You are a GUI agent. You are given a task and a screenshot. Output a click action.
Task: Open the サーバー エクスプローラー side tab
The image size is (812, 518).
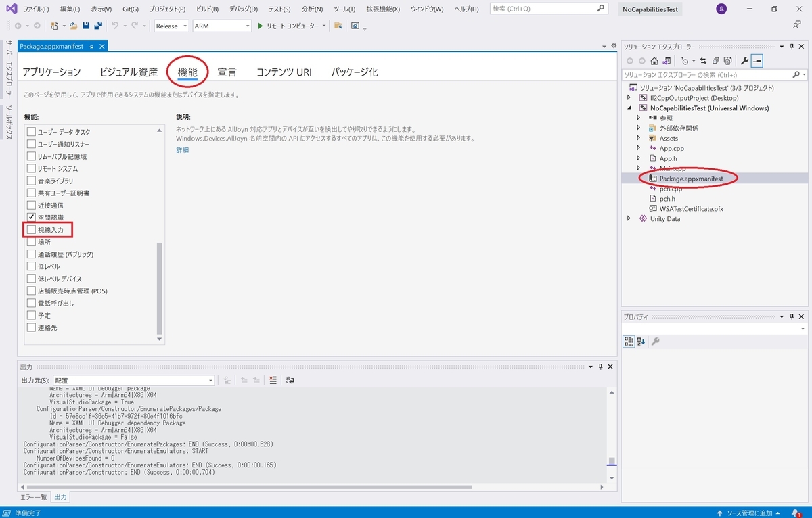point(9,70)
